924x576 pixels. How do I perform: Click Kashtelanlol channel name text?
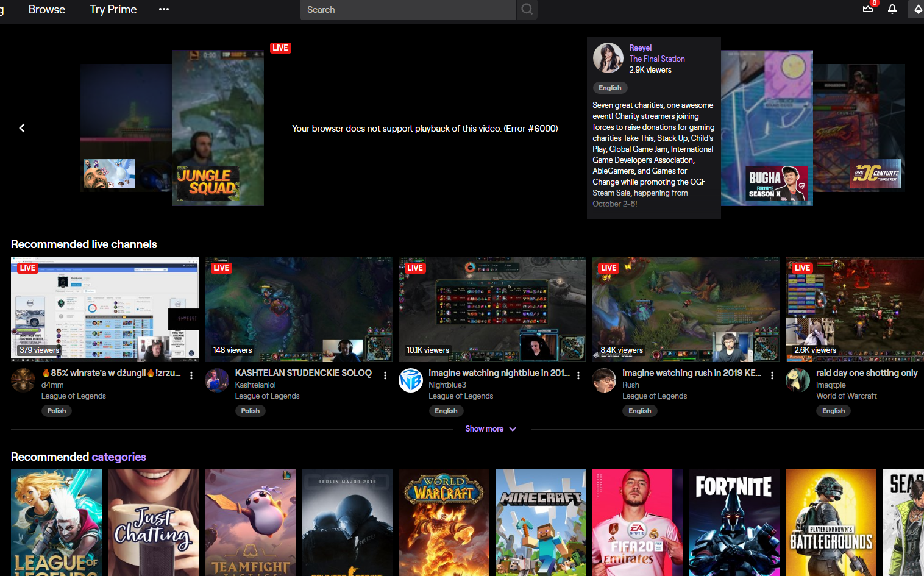[x=255, y=385]
